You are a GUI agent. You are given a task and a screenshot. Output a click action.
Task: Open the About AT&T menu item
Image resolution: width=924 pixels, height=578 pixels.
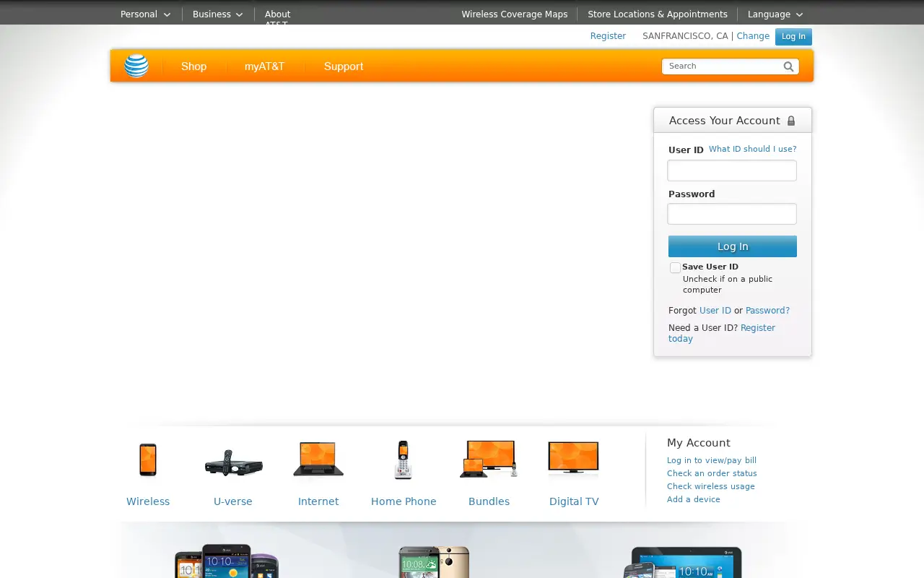277,17
